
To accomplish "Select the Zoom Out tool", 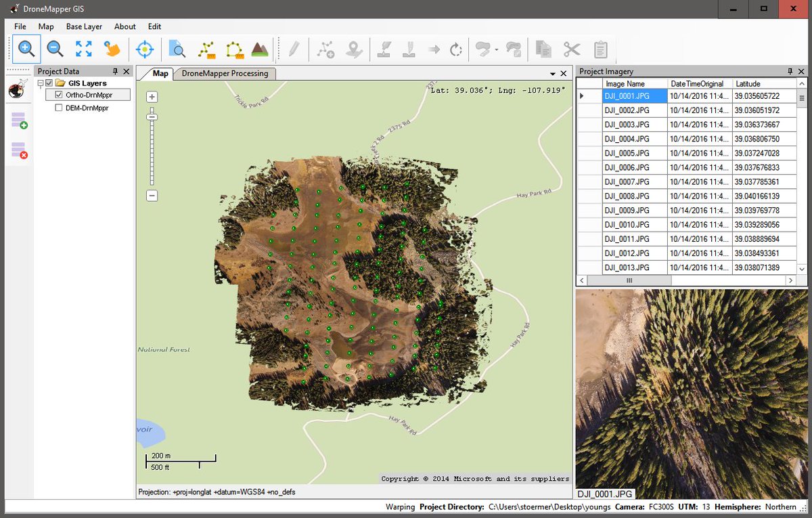I will [x=55, y=49].
